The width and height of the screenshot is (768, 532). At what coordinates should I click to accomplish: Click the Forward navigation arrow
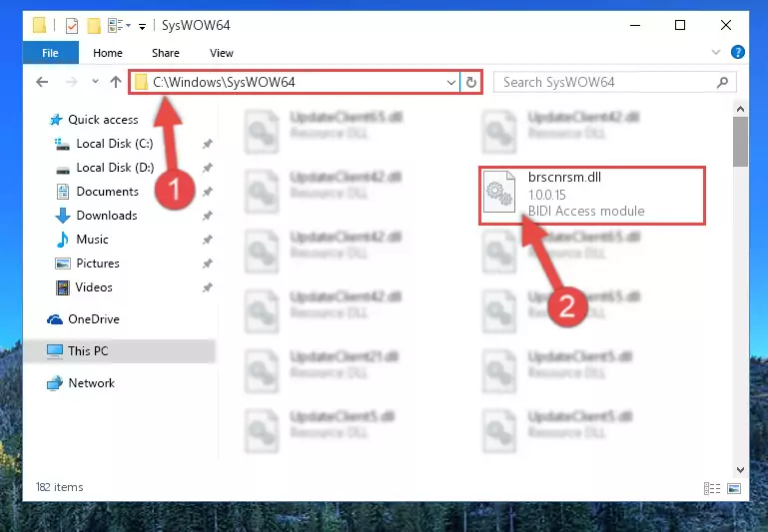[x=72, y=82]
